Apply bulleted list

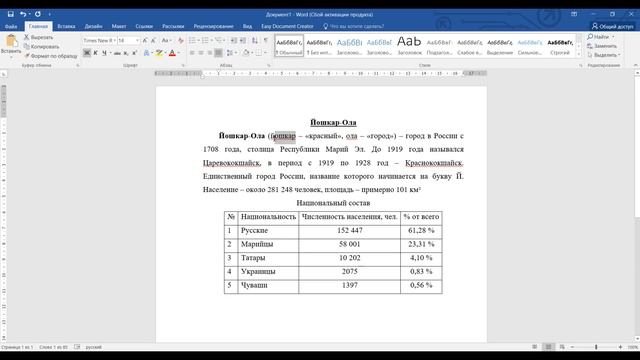[x=193, y=40]
